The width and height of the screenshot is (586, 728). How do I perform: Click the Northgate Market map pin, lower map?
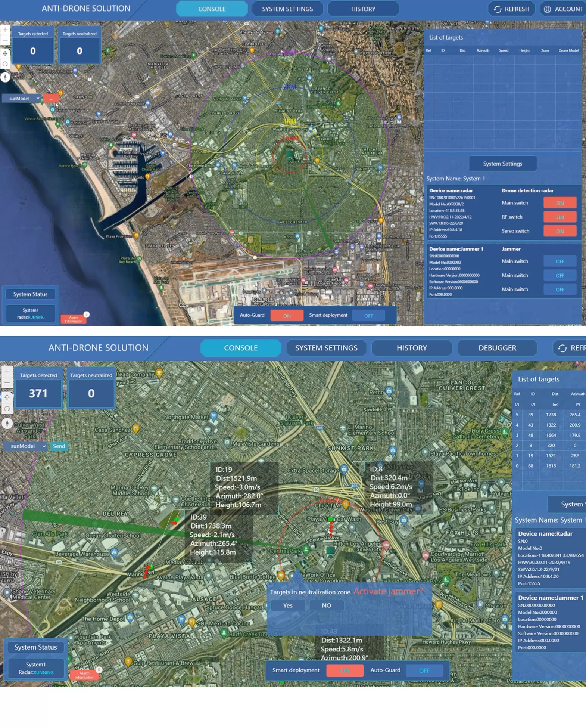213,416
